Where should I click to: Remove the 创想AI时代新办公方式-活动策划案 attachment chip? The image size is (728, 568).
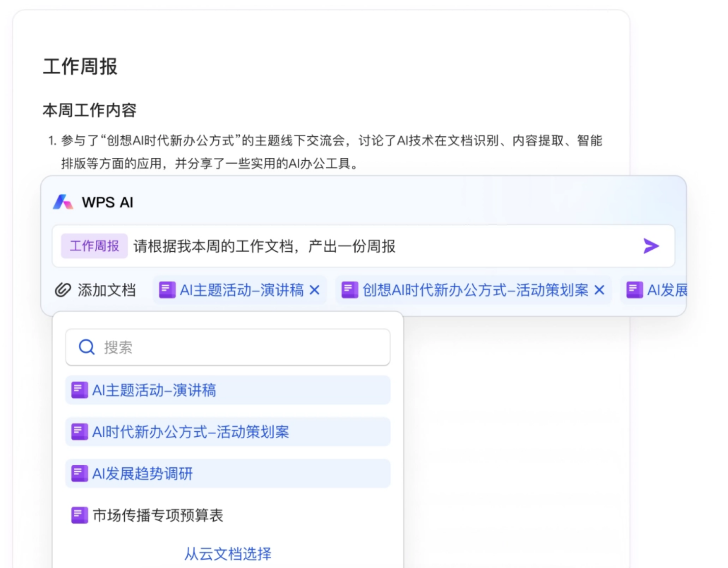tap(600, 290)
